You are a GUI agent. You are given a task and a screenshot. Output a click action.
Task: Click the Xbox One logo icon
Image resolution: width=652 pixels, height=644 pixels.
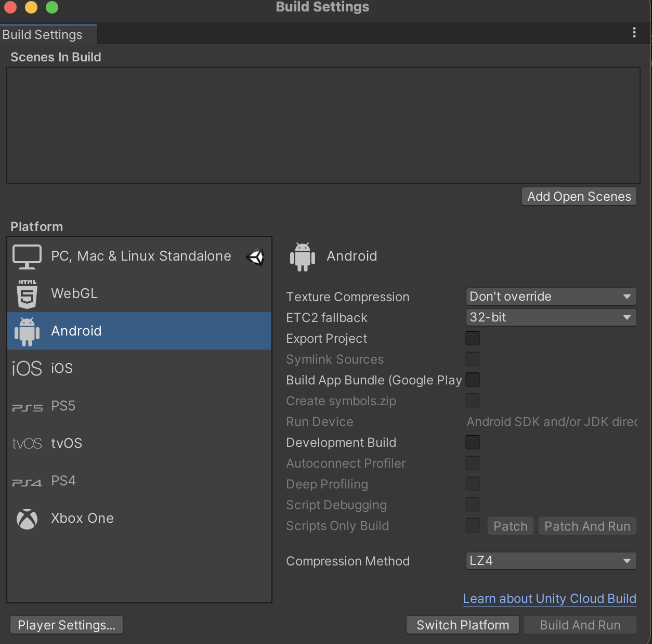point(27,519)
